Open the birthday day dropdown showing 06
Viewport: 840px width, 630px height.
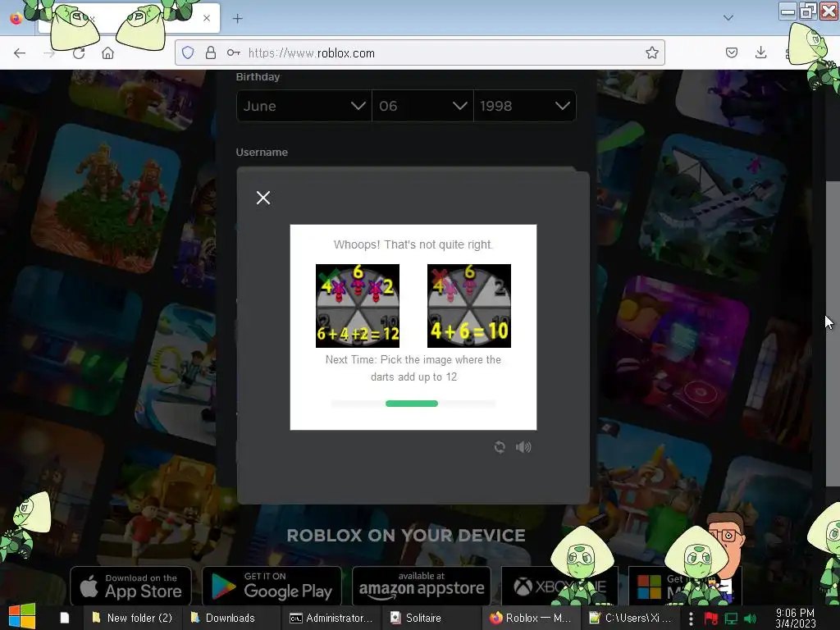pos(422,106)
